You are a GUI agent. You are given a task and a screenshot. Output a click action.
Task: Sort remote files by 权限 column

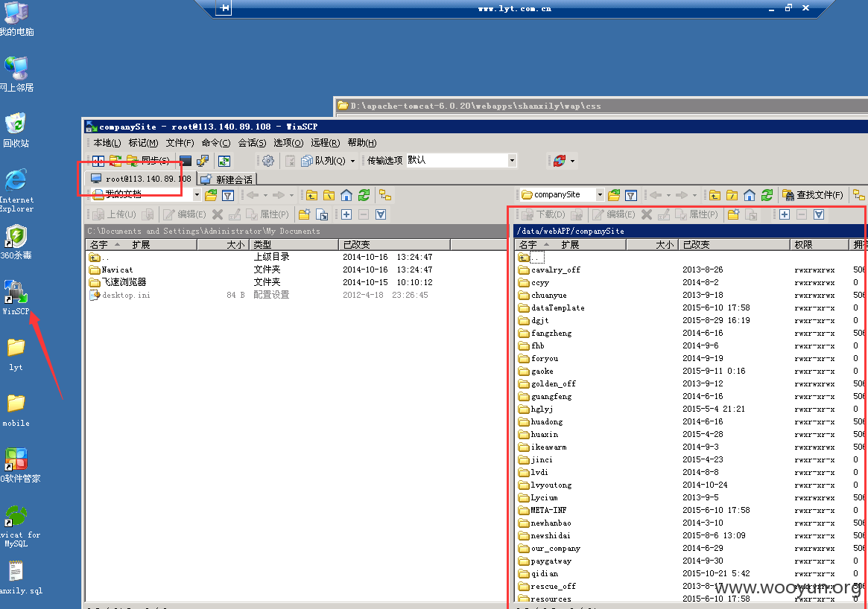point(819,244)
